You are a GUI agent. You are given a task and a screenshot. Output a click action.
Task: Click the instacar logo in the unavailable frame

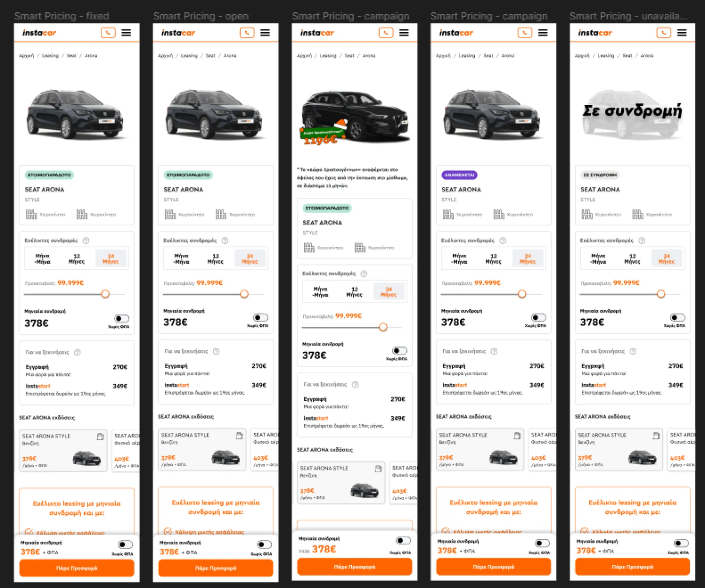click(595, 33)
